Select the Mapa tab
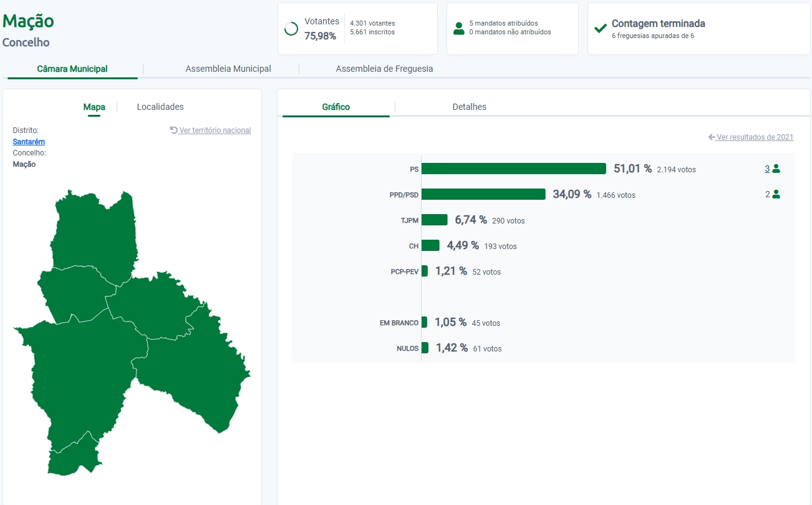The width and height of the screenshot is (812, 505). tap(94, 107)
